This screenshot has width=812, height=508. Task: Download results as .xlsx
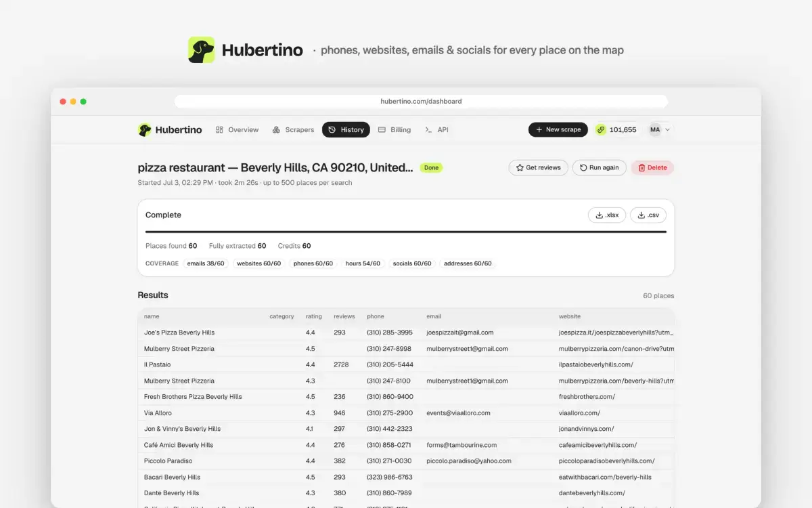607,215
